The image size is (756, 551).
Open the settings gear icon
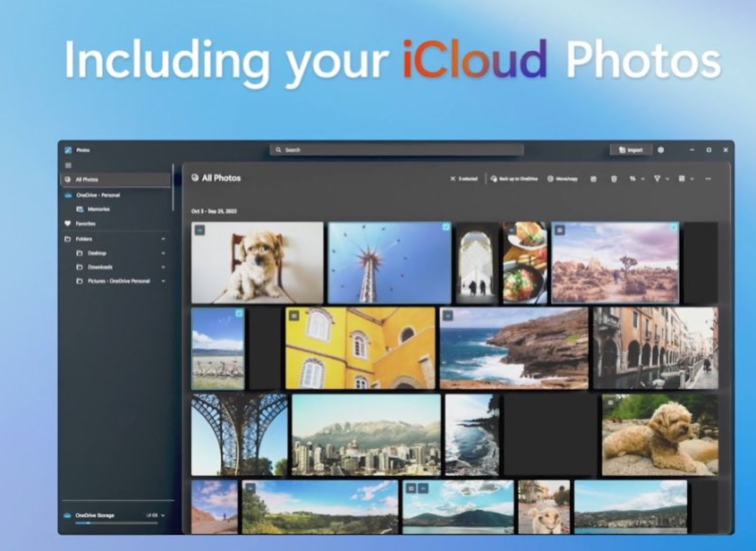click(660, 150)
